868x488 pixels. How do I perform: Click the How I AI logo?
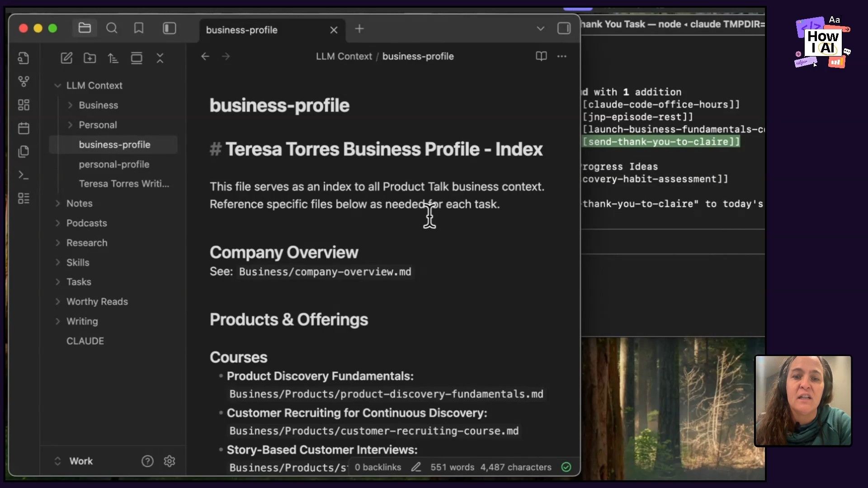(822, 42)
